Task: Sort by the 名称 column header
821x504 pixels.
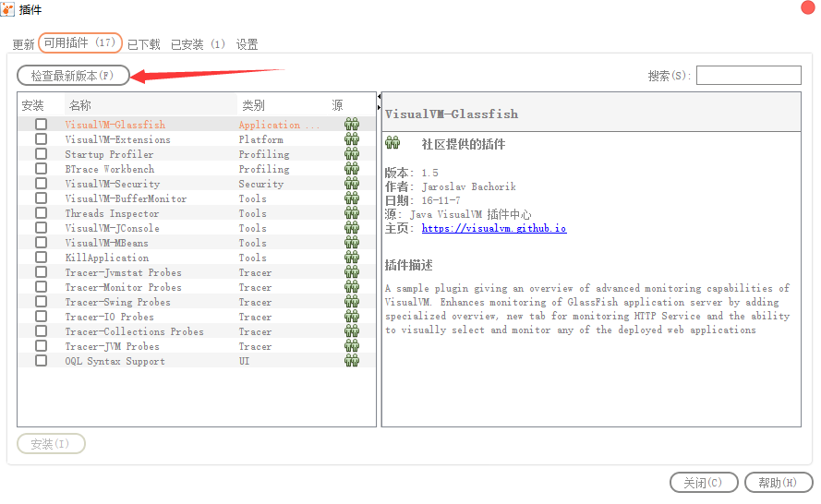Action: pyautogui.click(x=151, y=105)
